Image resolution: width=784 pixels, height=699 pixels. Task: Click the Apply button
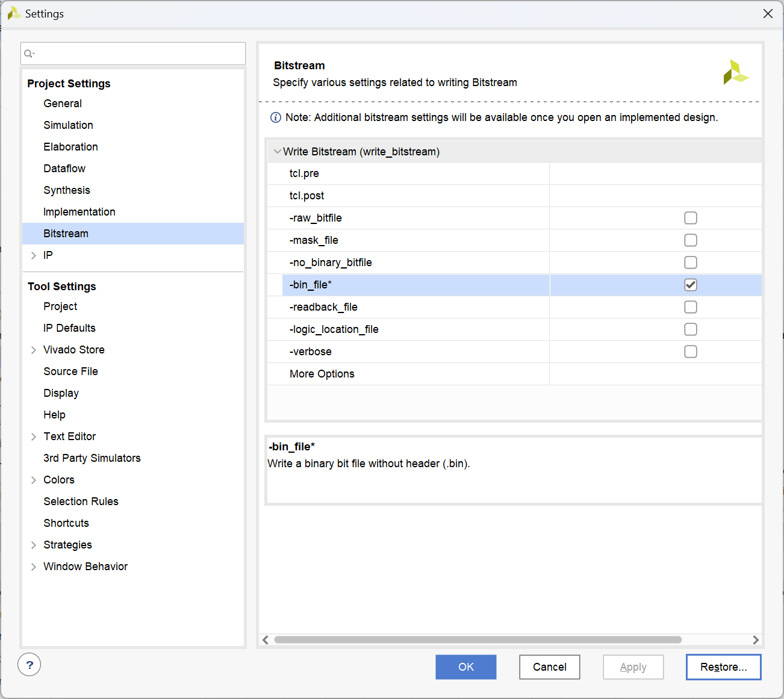pos(633,667)
